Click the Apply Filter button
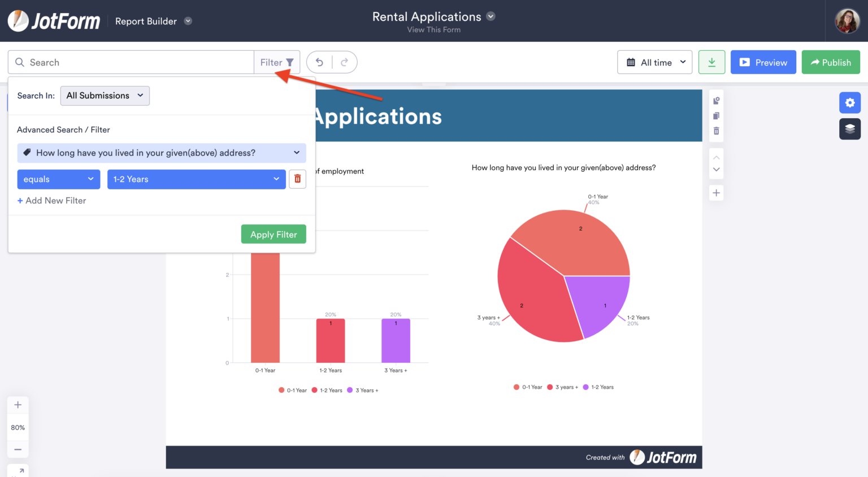The height and width of the screenshot is (477, 868). [x=274, y=234]
